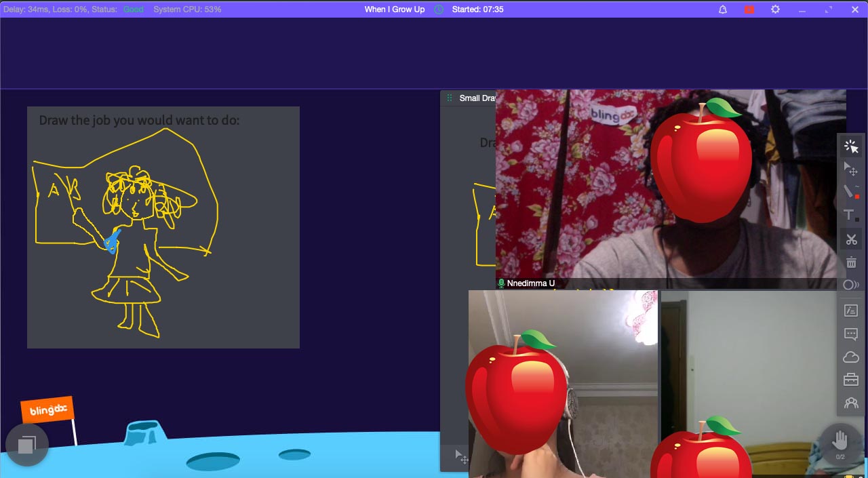The height and width of the screenshot is (478, 868).
Task: Select the drawing board with yellow sketch
Action: [163, 227]
